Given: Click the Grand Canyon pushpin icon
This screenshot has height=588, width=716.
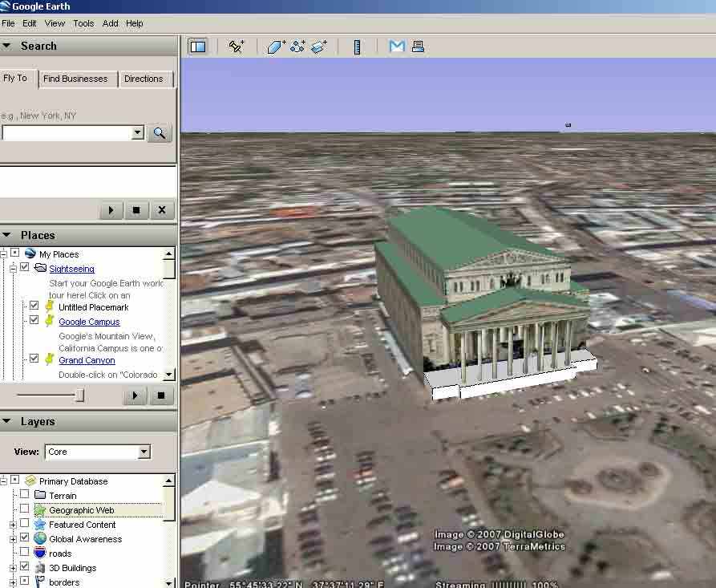Looking at the screenshot, I should (50, 359).
